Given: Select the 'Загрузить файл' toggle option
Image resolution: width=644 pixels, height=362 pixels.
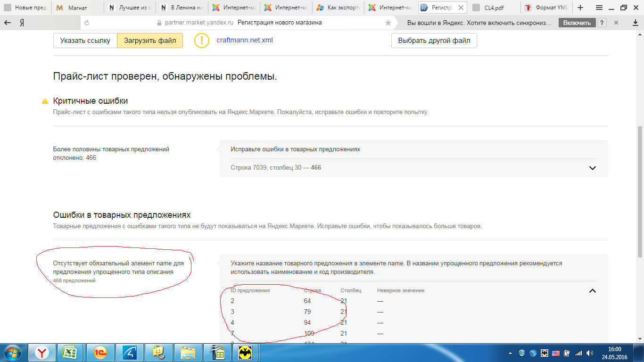Looking at the screenshot, I should click(x=150, y=41).
